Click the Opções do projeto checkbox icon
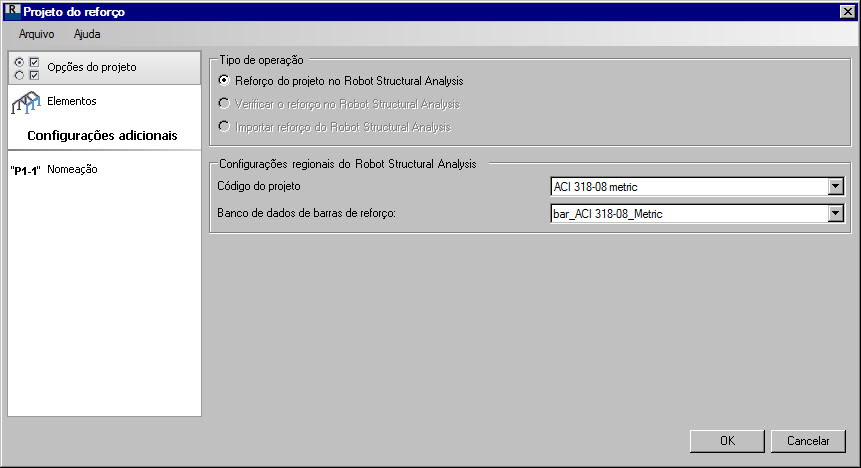This screenshot has height=468, width=861. [26, 68]
